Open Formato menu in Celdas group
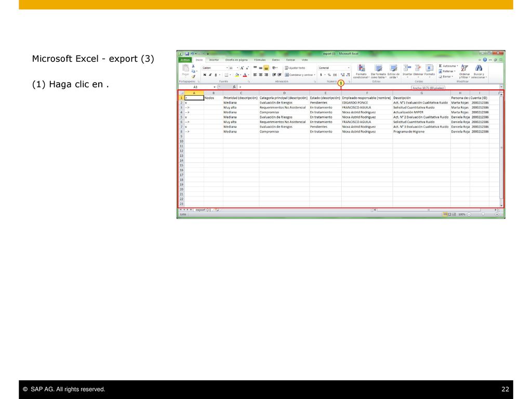Viewport: 532px width, 399px height. coord(430,71)
